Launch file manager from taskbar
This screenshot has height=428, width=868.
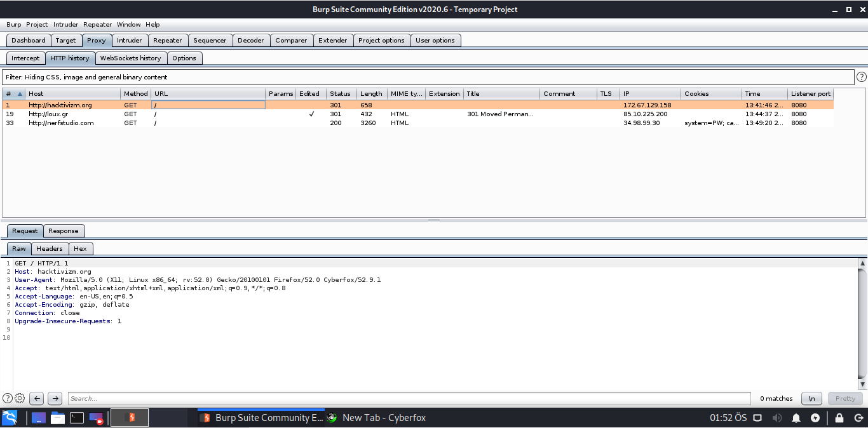click(x=58, y=417)
